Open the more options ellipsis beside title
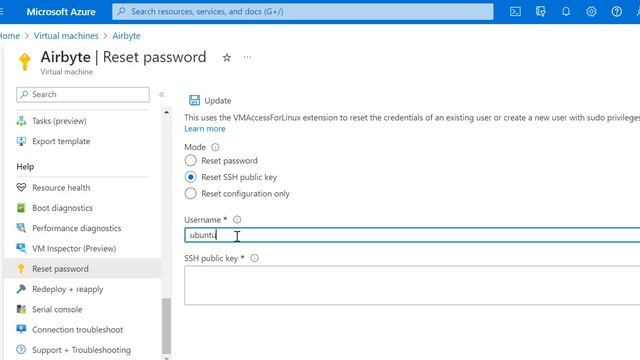This screenshot has height=360, width=640. pyautogui.click(x=247, y=57)
